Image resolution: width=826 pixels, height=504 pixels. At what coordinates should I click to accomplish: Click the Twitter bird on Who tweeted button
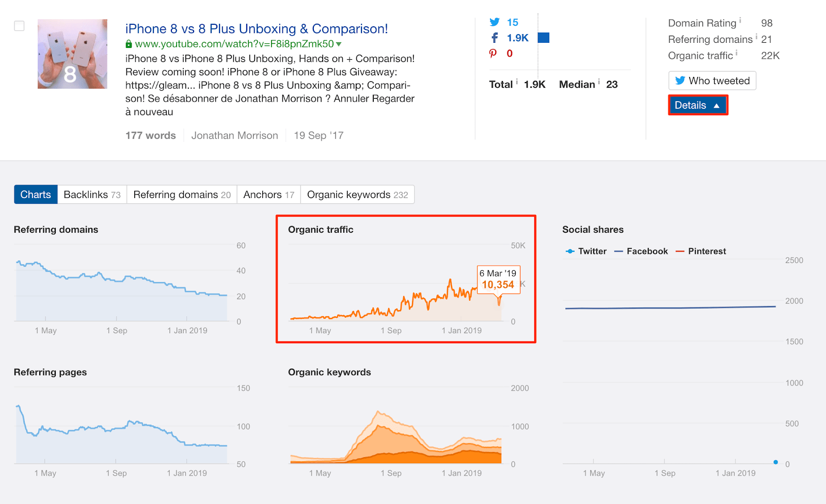(680, 80)
